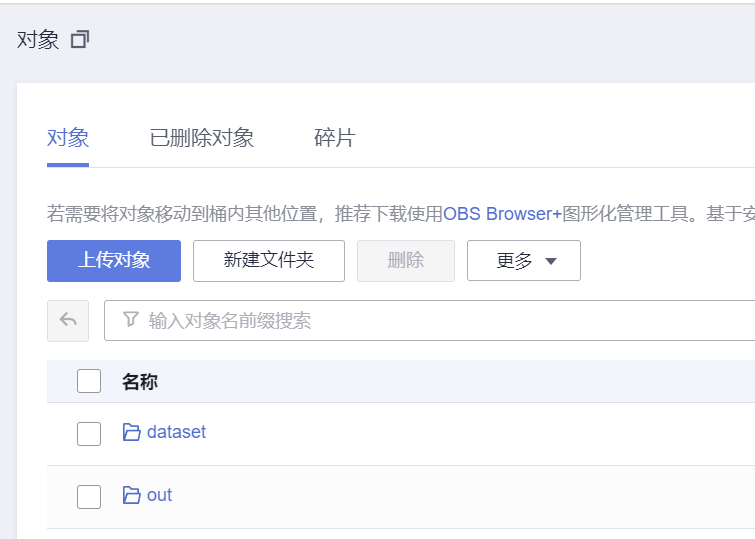Click the 新建文件夹 button
The width and height of the screenshot is (755, 539).
pyautogui.click(x=268, y=261)
